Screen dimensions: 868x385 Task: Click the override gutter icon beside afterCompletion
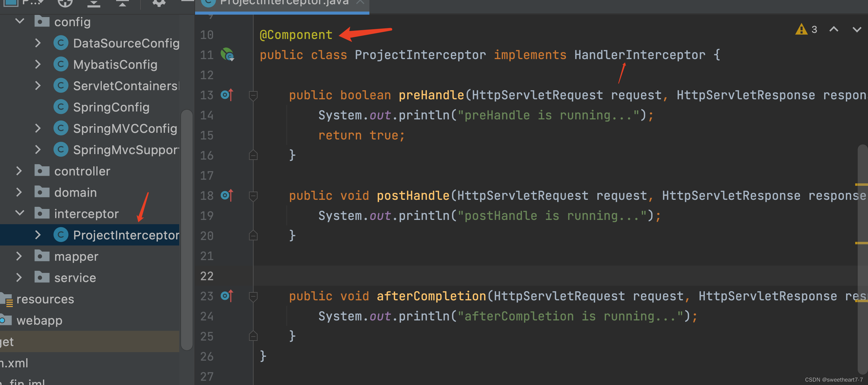tap(227, 296)
